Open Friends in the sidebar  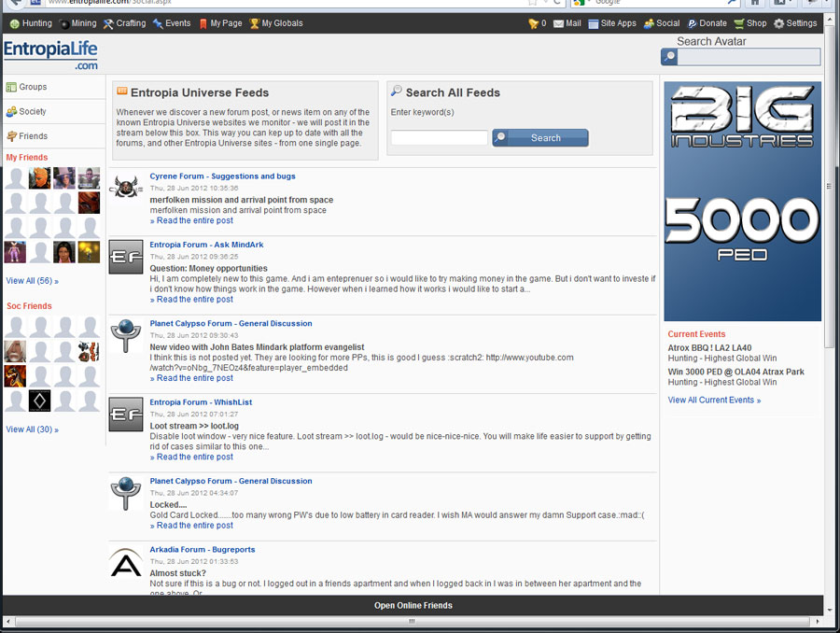pyautogui.click(x=34, y=136)
